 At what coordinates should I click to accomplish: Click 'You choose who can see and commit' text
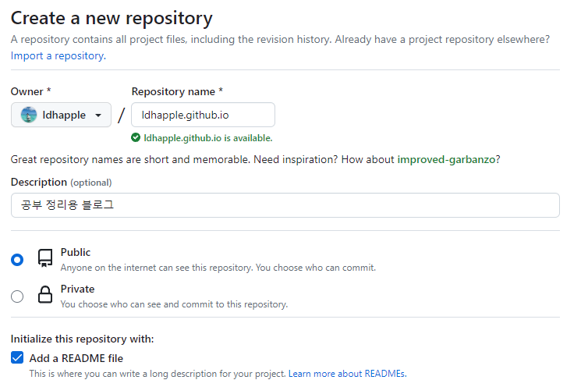tap(174, 304)
